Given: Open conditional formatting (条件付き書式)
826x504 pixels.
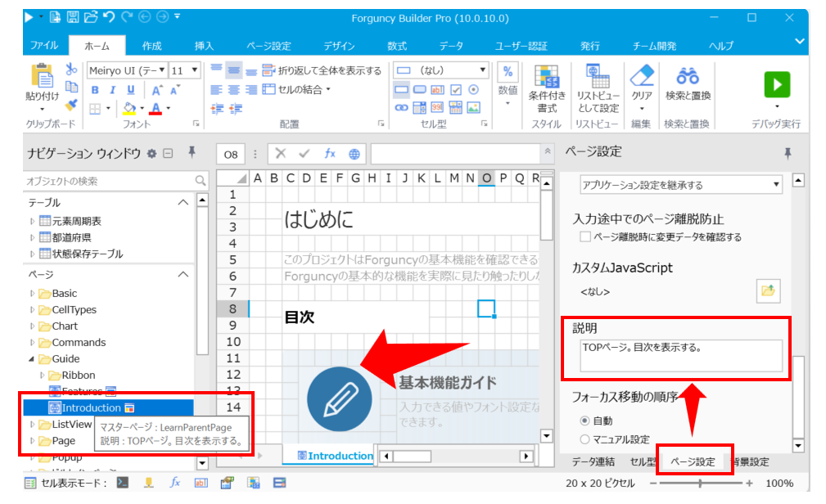Looking at the screenshot, I should tap(547, 88).
